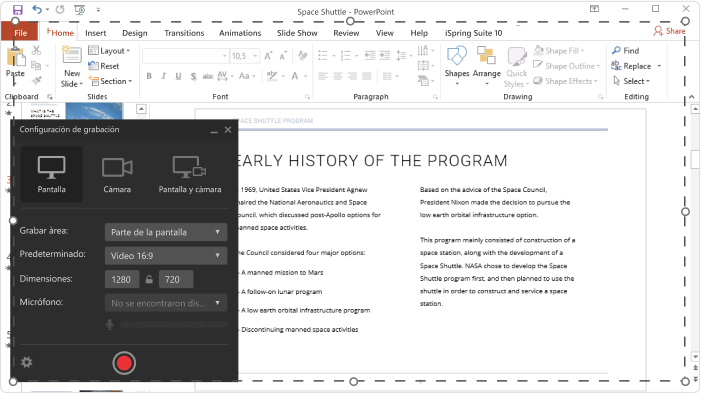Select Cámara recording mode
The height and width of the screenshot is (393, 701).
point(117,174)
